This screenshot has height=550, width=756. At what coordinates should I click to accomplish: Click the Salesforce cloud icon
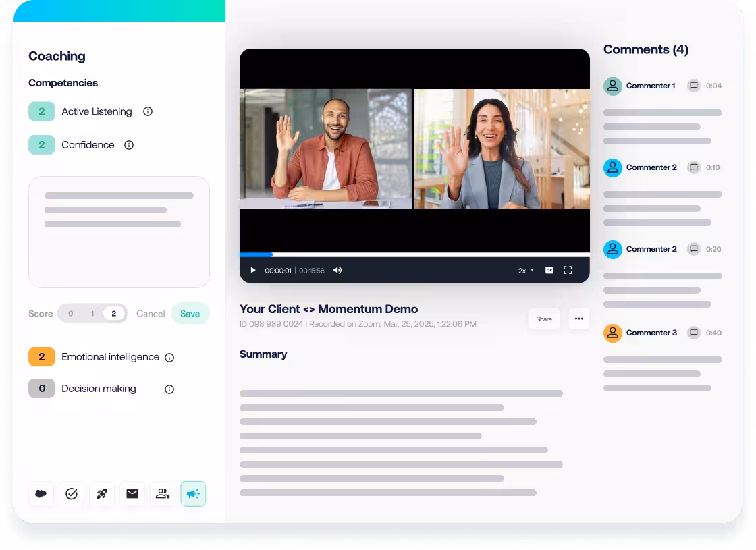(41, 493)
